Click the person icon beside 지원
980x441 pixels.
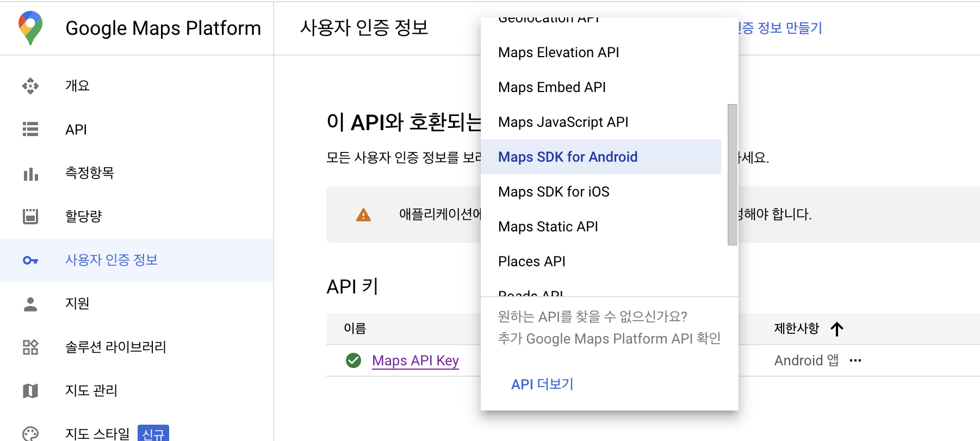click(30, 304)
